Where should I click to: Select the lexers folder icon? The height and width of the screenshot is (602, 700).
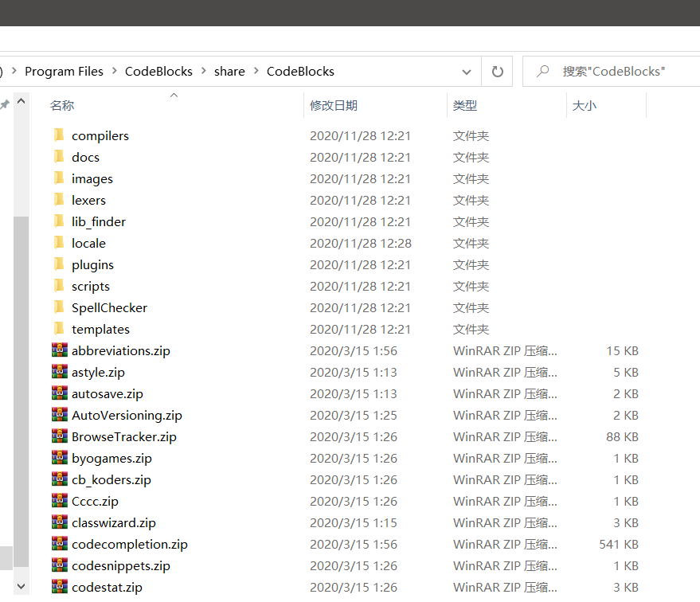[59, 199]
